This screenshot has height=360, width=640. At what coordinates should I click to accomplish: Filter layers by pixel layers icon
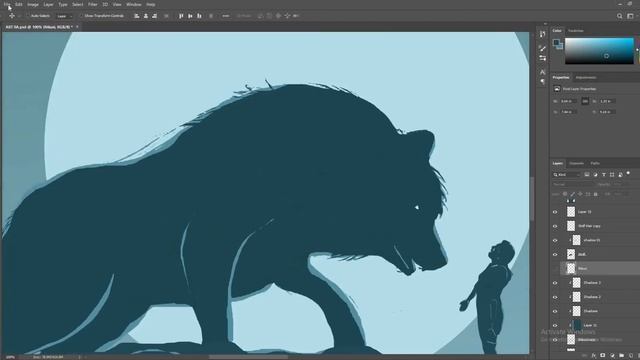587,175
